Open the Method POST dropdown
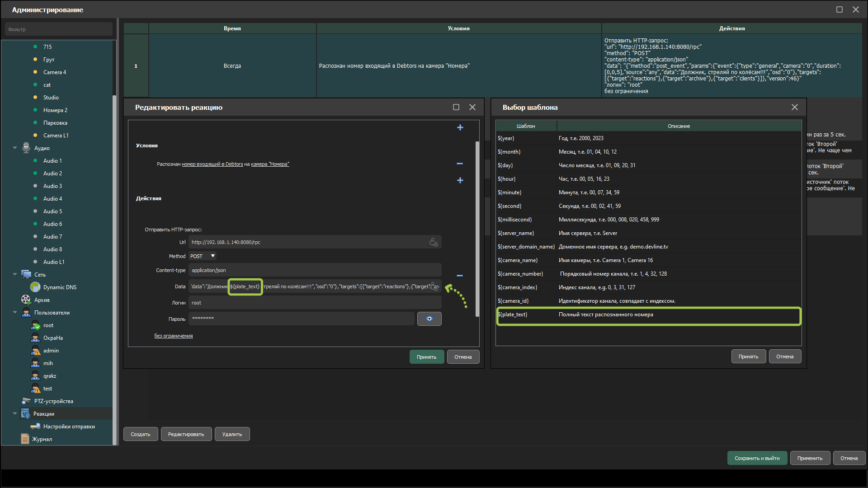This screenshot has width=868, height=488. (203, 256)
